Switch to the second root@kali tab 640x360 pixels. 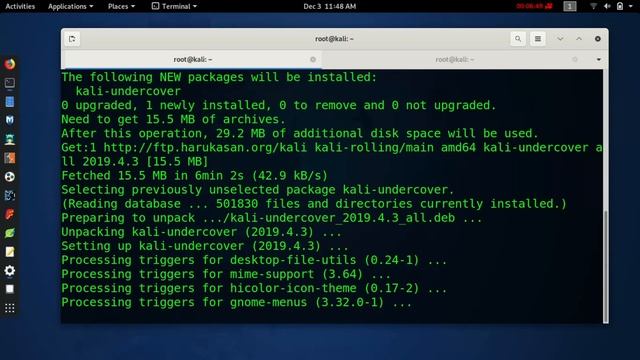455,60
